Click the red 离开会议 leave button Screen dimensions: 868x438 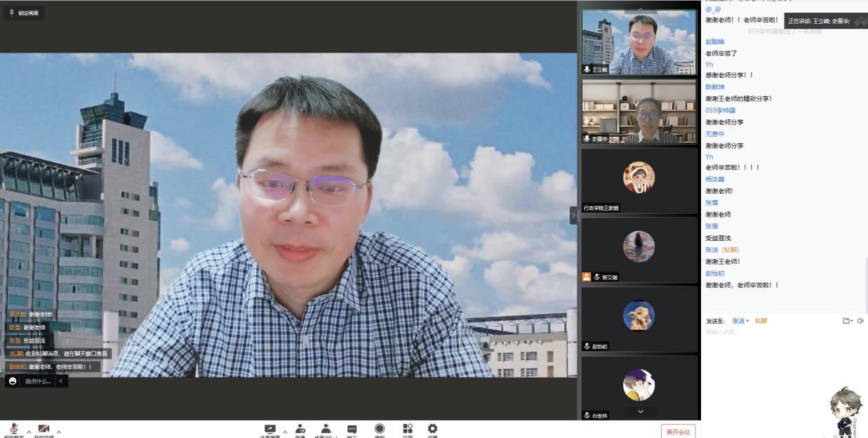(678, 432)
